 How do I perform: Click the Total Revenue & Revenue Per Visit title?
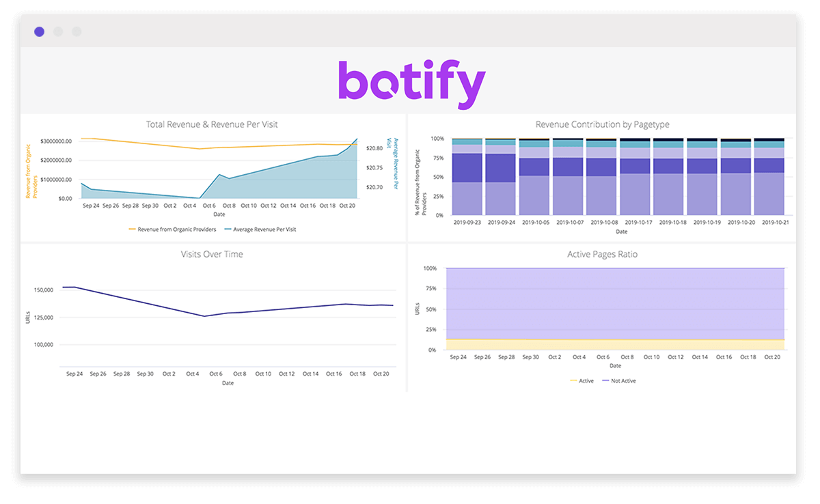212,124
